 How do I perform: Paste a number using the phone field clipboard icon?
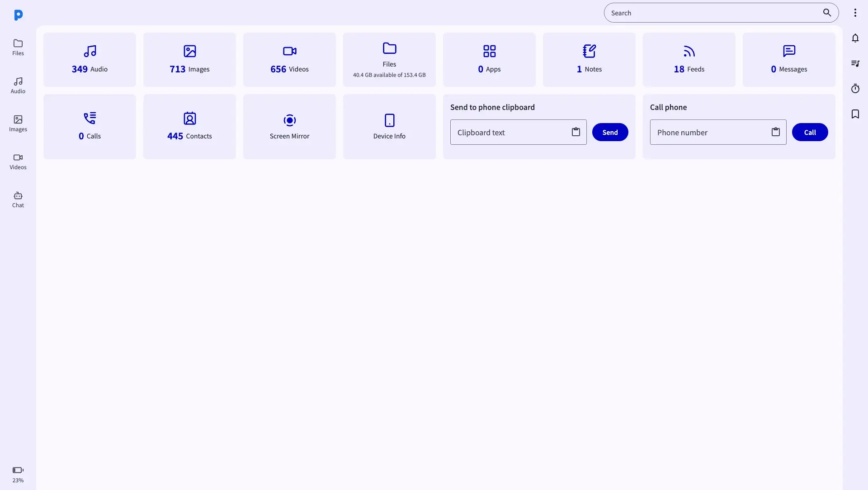776,132
